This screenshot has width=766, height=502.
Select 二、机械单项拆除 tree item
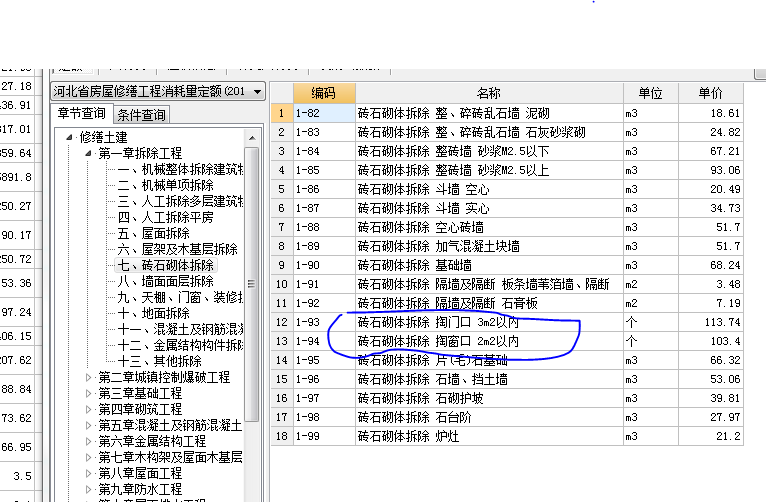[166, 186]
